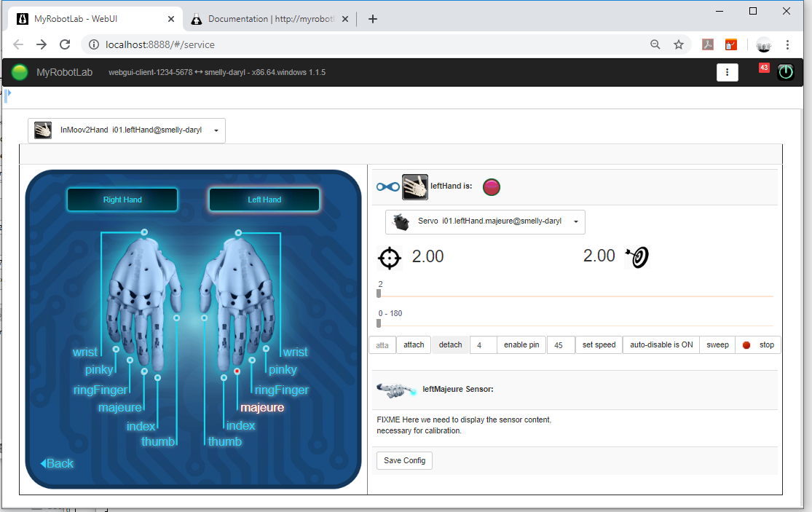
Task: Click the pin number field showing 4
Action: pyautogui.click(x=483, y=345)
